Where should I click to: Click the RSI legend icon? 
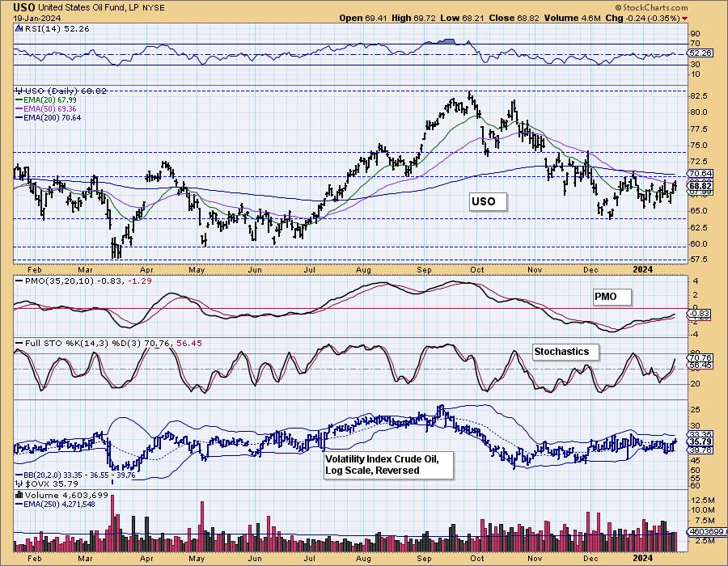(19, 28)
